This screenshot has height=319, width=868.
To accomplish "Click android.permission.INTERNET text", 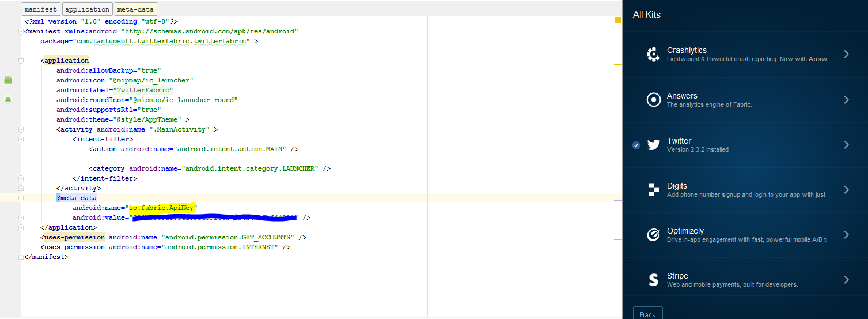I will [220, 247].
